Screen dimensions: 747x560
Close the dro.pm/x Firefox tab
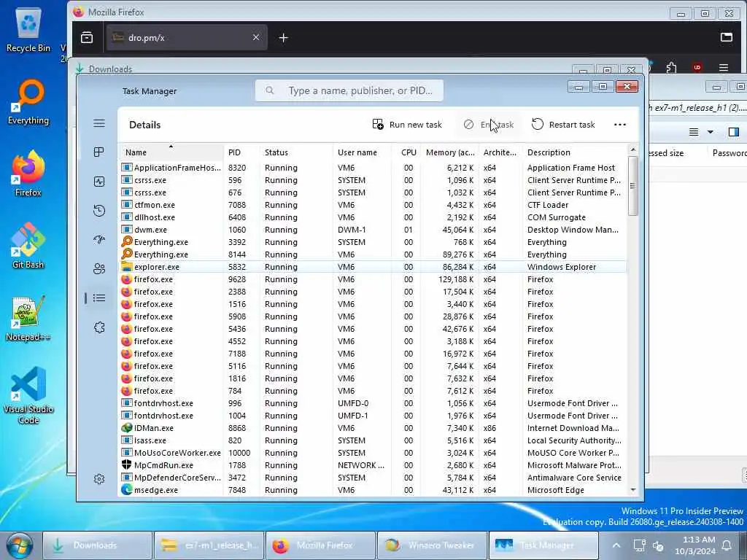[x=256, y=37]
